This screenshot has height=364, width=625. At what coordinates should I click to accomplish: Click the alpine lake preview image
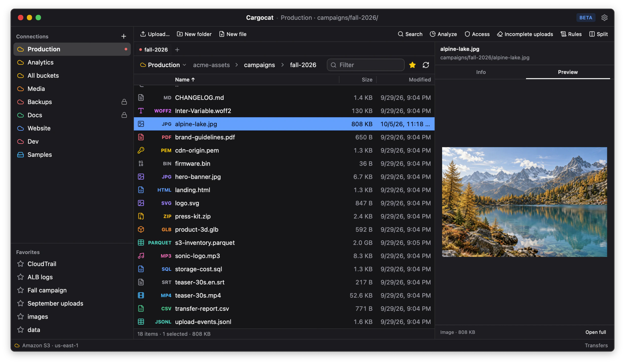coord(524,202)
